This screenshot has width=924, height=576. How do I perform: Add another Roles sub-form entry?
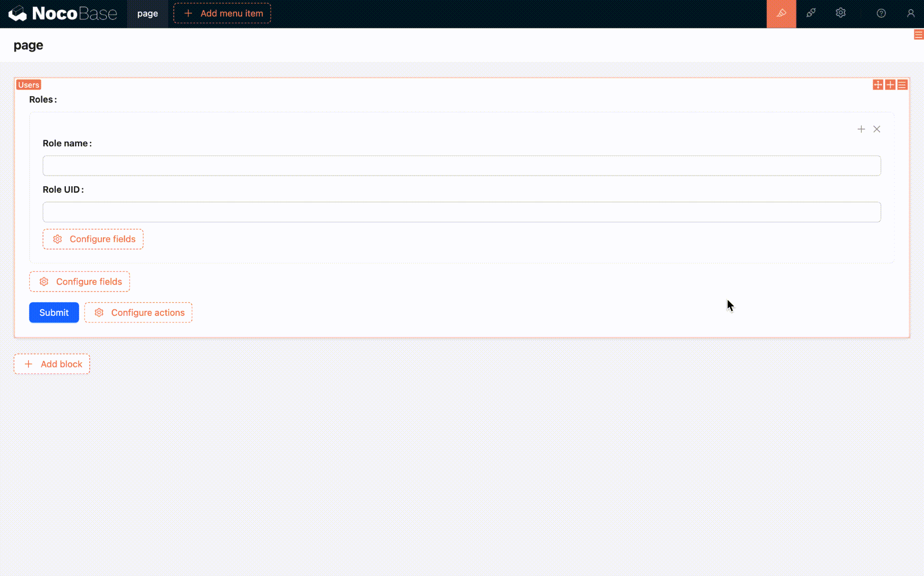(861, 130)
